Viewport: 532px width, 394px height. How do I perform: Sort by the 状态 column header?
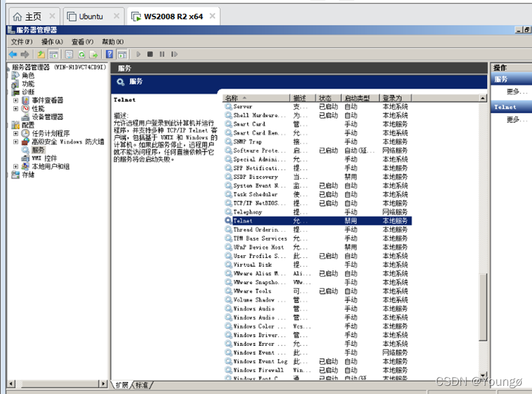(328, 98)
